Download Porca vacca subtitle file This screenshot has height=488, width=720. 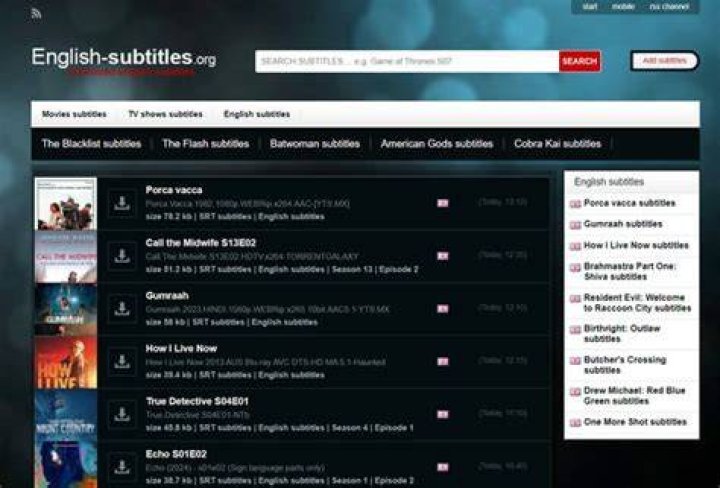pyautogui.click(x=122, y=203)
